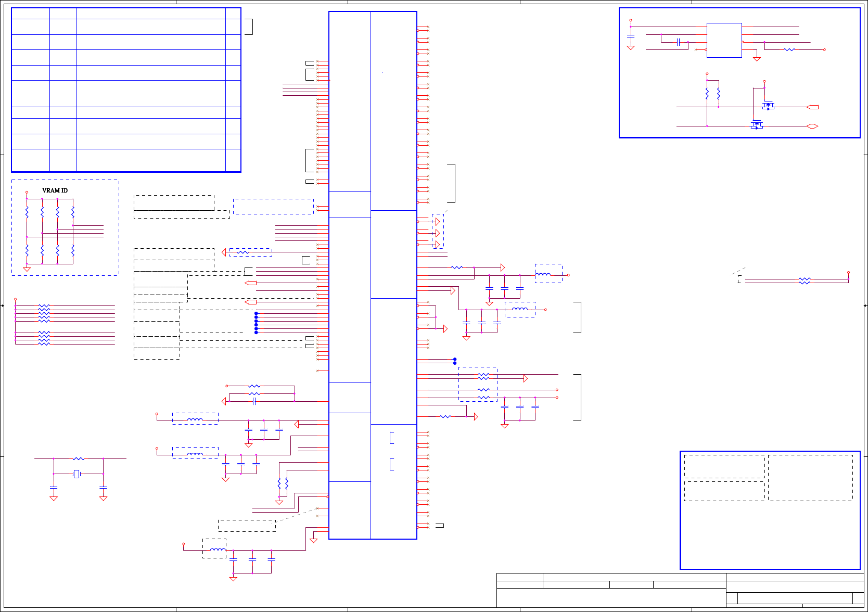The image size is (868, 612).
Task: Click the crystal oscillator symbol
Action: (76, 474)
